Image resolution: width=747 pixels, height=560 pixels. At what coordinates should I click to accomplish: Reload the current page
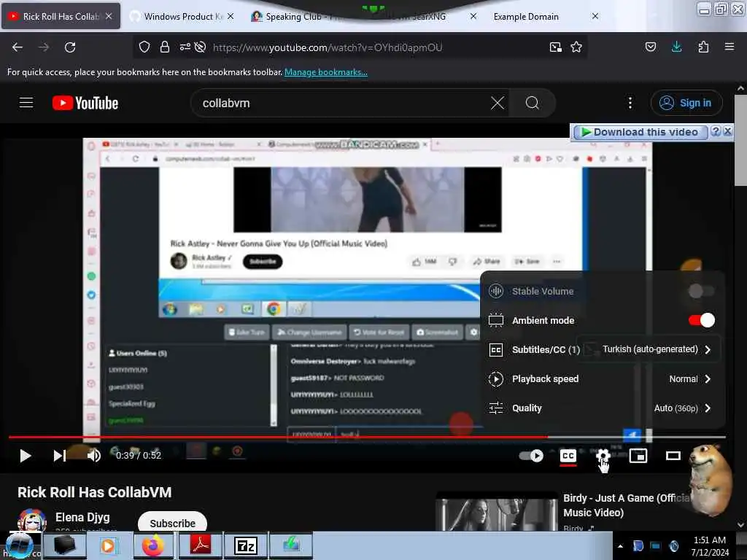tap(70, 47)
